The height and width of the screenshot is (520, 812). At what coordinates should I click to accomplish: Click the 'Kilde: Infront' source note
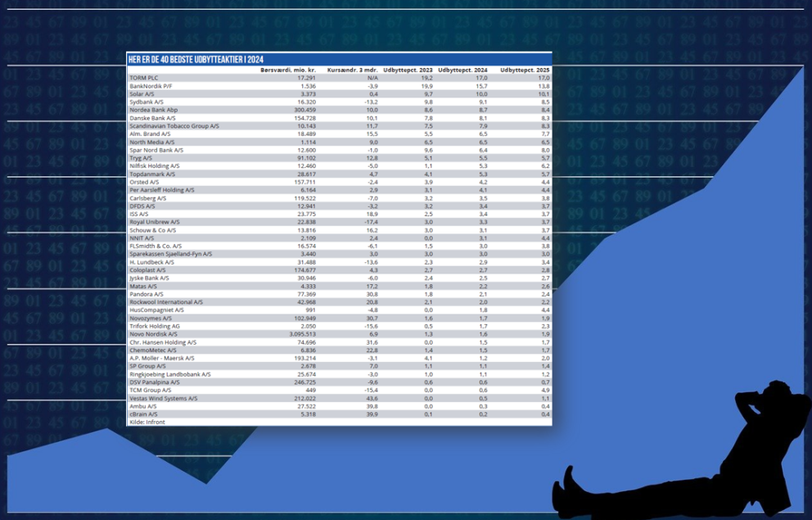(147, 422)
